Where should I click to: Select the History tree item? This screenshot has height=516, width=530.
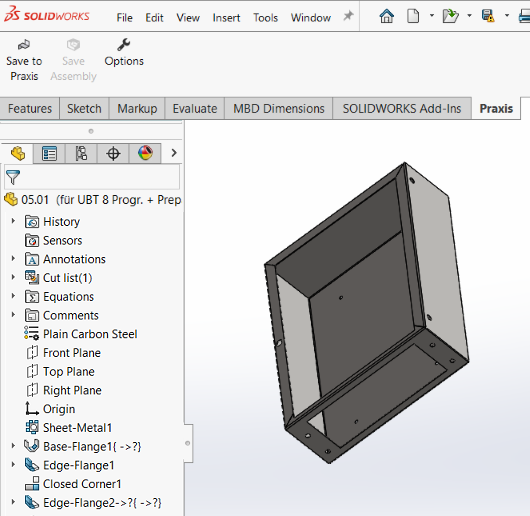tap(52, 222)
